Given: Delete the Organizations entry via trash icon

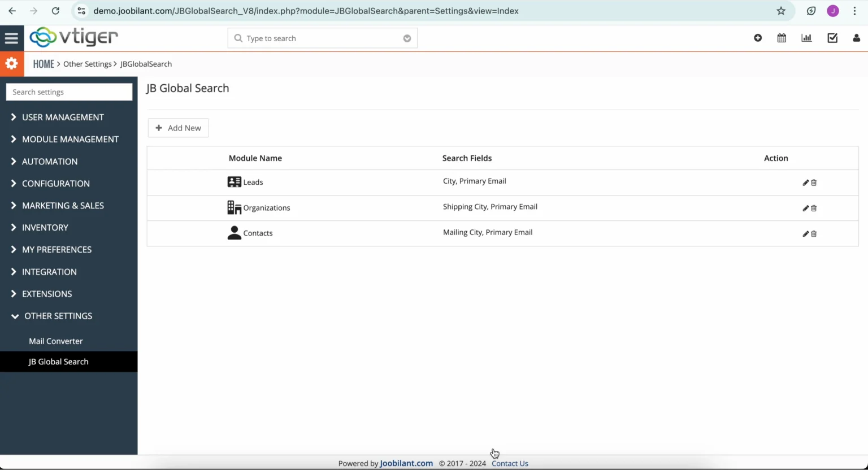Looking at the screenshot, I should click(x=814, y=208).
